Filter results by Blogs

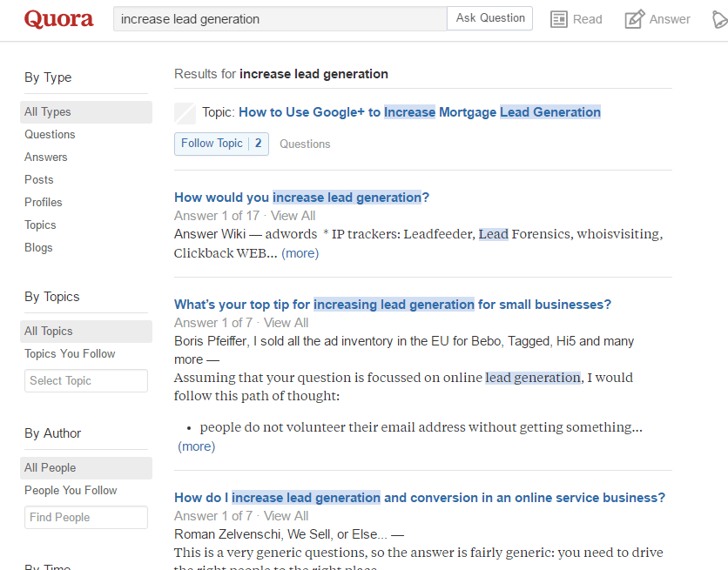(x=38, y=248)
